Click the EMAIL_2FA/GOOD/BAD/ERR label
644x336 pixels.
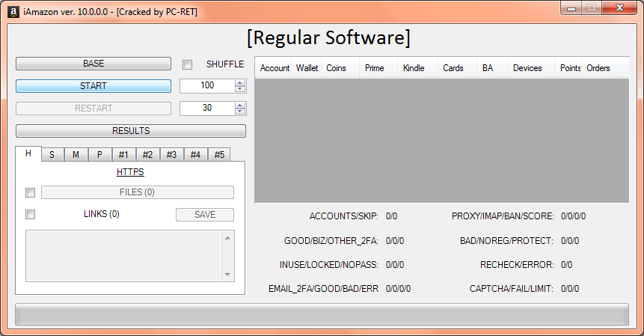click(x=323, y=289)
